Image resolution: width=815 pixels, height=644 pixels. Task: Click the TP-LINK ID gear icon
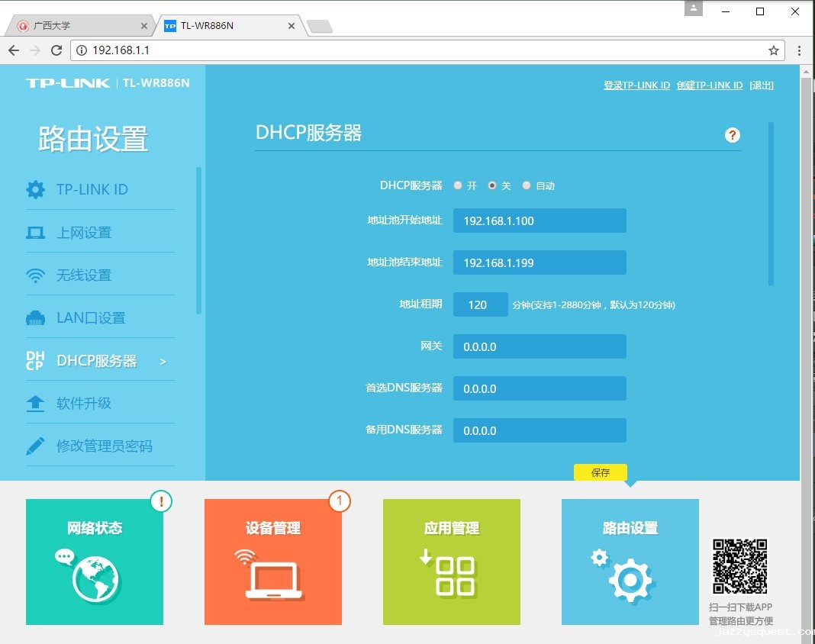point(35,189)
